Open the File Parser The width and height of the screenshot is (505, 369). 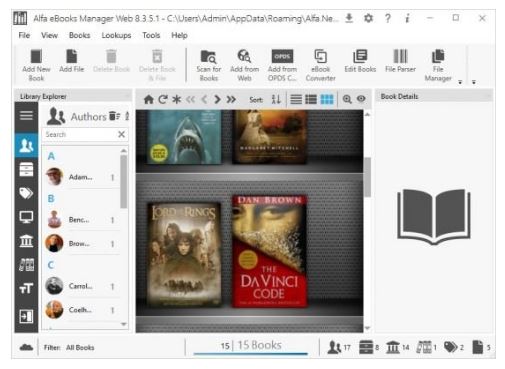(x=400, y=61)
